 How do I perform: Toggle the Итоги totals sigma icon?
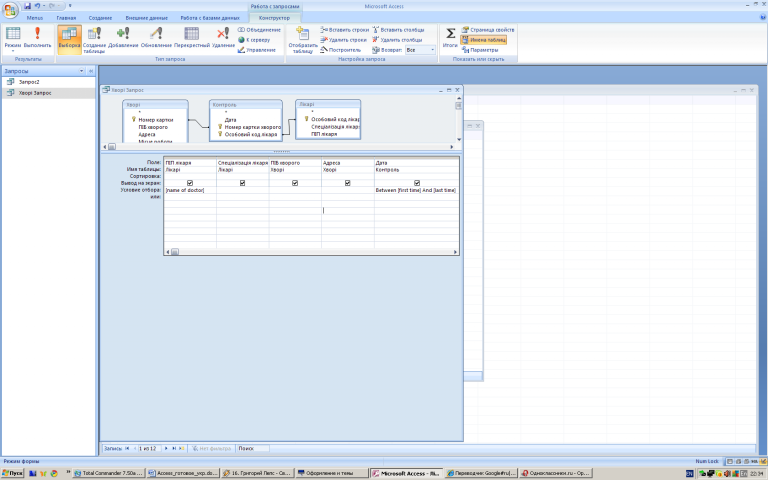[x=450, y=37]
